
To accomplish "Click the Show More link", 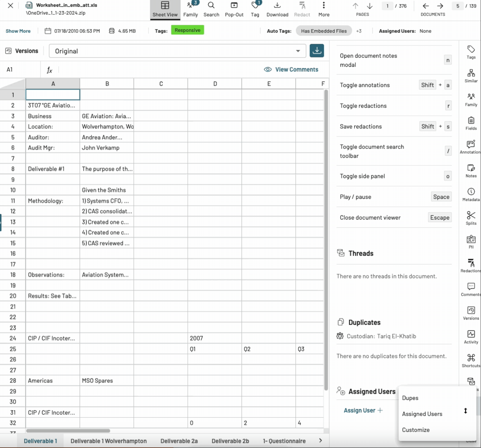I will point(18,31).
